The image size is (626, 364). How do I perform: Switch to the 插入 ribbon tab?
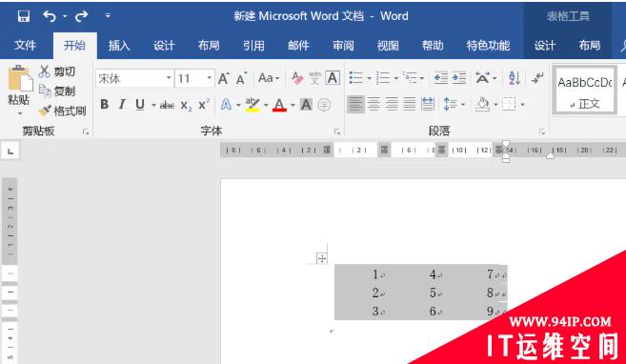[x=119, y=46]
